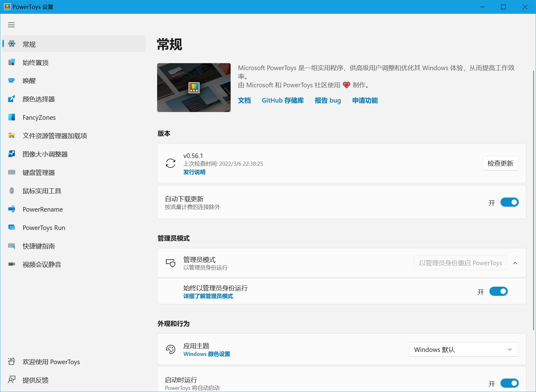The image size is (536, 392).
Task: Click the 检查更新 button
Action: point(500,163)
